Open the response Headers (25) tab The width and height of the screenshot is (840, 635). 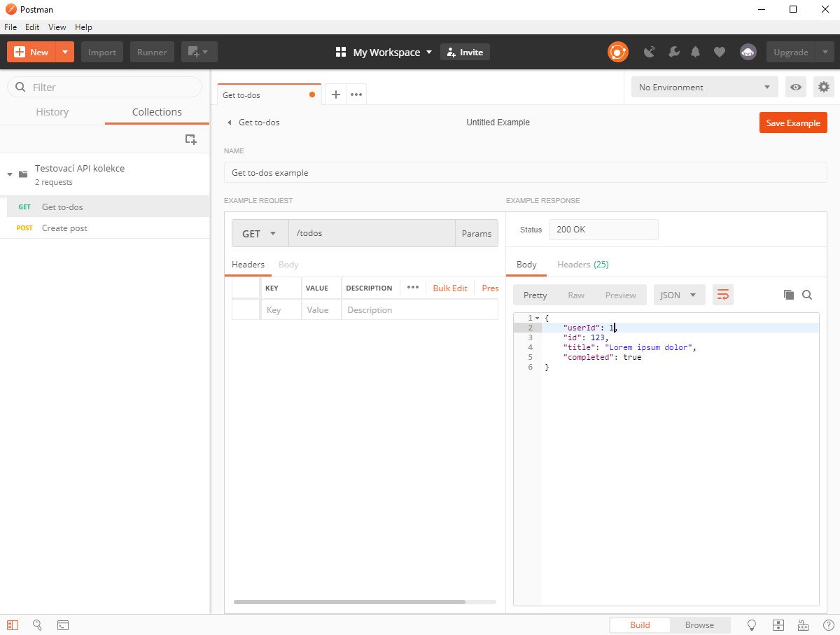[583, 265]
